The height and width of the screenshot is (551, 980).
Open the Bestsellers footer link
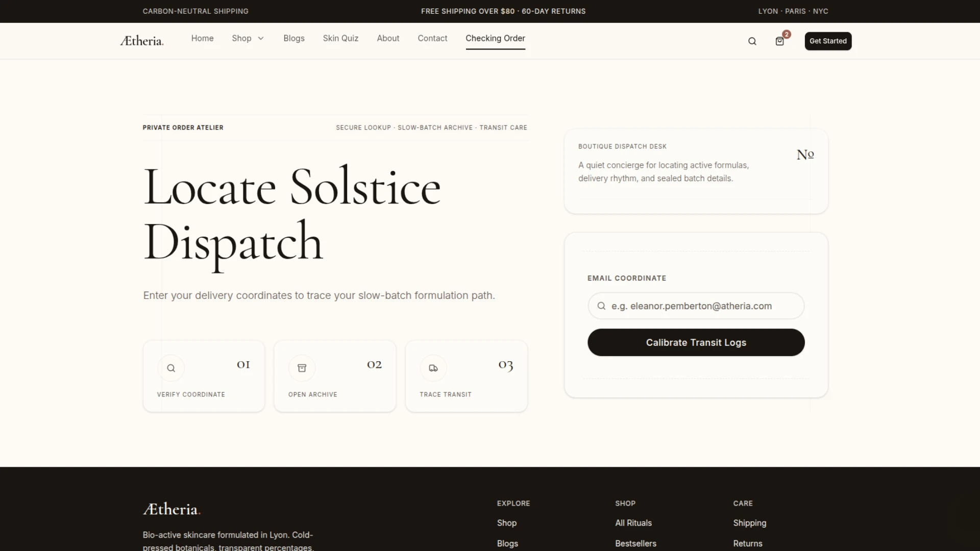(x=635, y=543)
